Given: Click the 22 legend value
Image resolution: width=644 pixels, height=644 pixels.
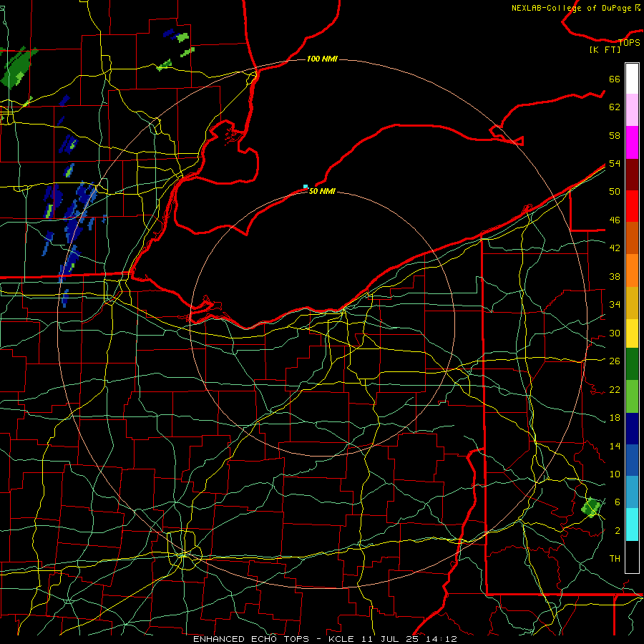Looking at the screenshot, I should [x=615, y=389].
